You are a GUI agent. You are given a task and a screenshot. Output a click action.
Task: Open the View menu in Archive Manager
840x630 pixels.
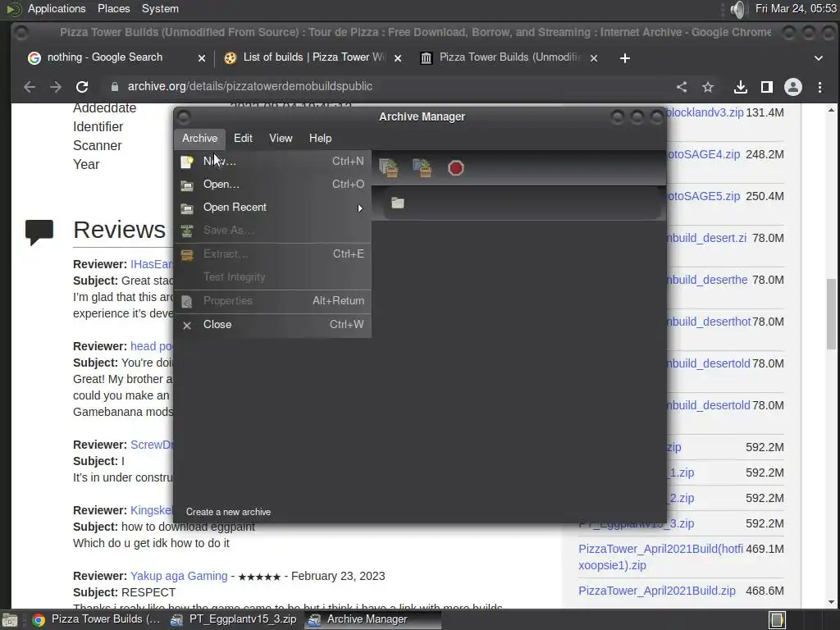point(281,138)
